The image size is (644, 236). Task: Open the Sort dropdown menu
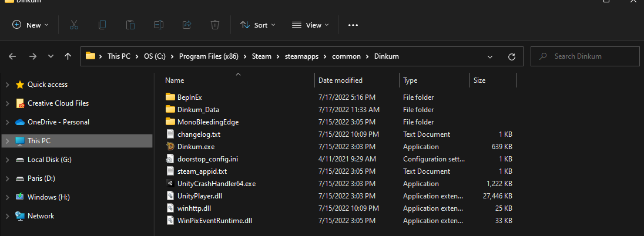click(x=257, y=25)
